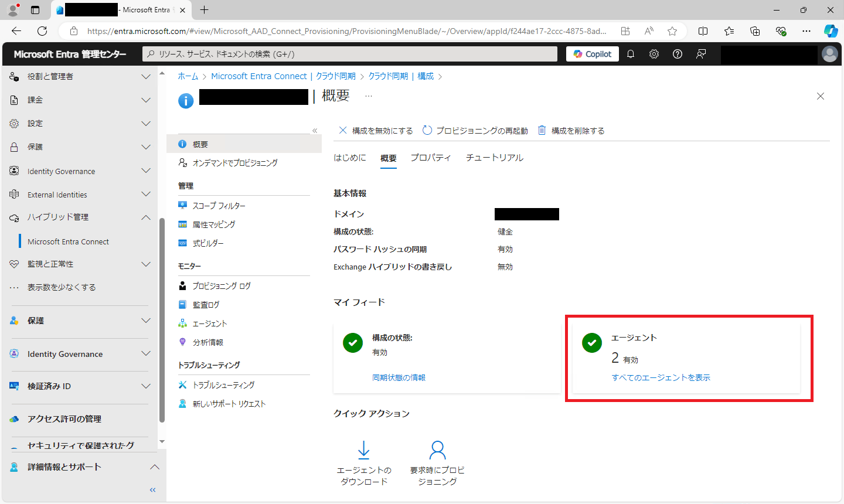Click the 属性マッピング table icon
Viewport: 844px width, 504px height.
click(182, 224)
